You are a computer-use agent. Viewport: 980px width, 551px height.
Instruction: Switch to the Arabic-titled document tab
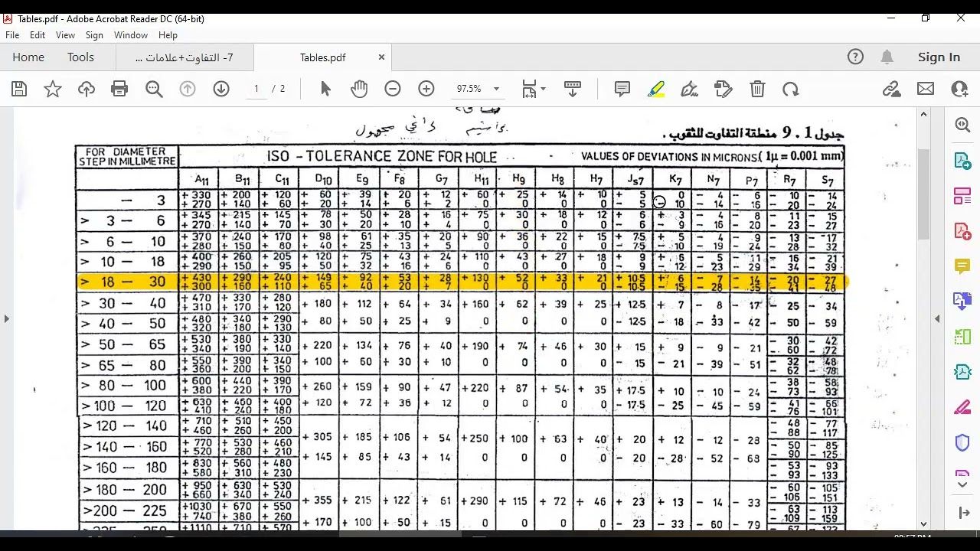[184, 57]
